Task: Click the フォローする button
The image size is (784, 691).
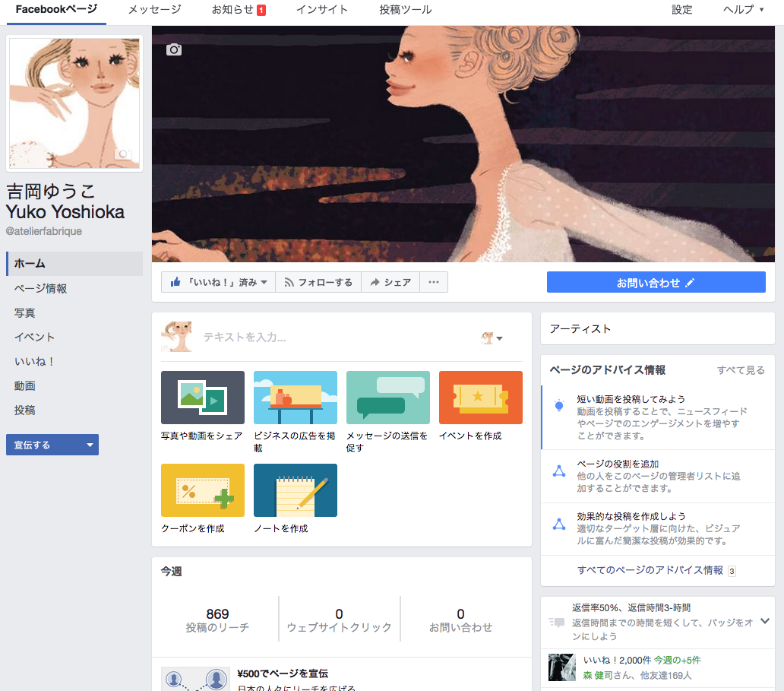Action: [x=318, y=282]
